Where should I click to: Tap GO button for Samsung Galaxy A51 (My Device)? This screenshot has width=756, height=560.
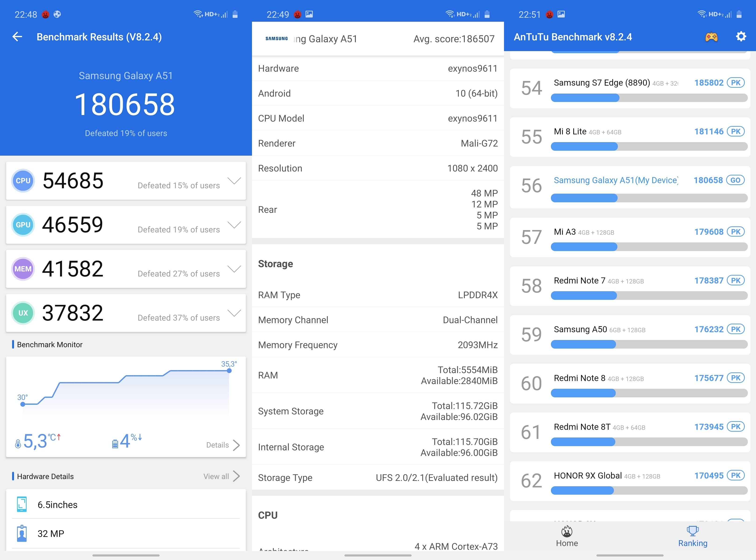point(735,180)
